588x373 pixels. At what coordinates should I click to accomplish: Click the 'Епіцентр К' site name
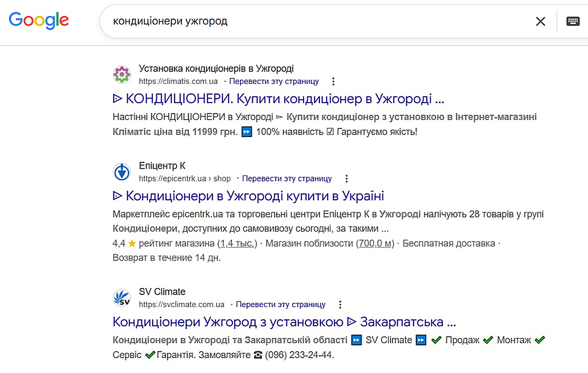tap(162, 166)
